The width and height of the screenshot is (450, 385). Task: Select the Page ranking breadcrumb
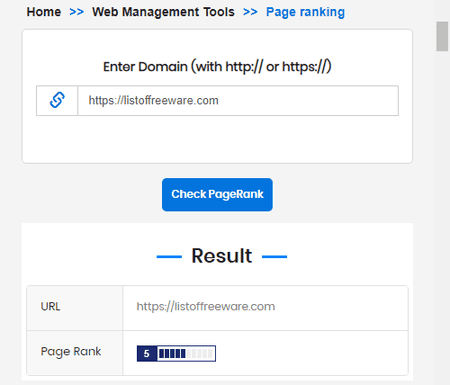(x=305, y=12)
